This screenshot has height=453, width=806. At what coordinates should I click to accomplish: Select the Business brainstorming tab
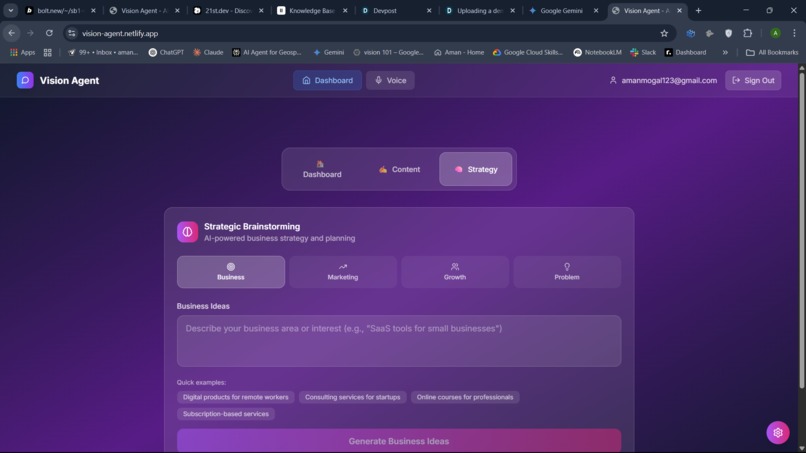coord(231,272)
